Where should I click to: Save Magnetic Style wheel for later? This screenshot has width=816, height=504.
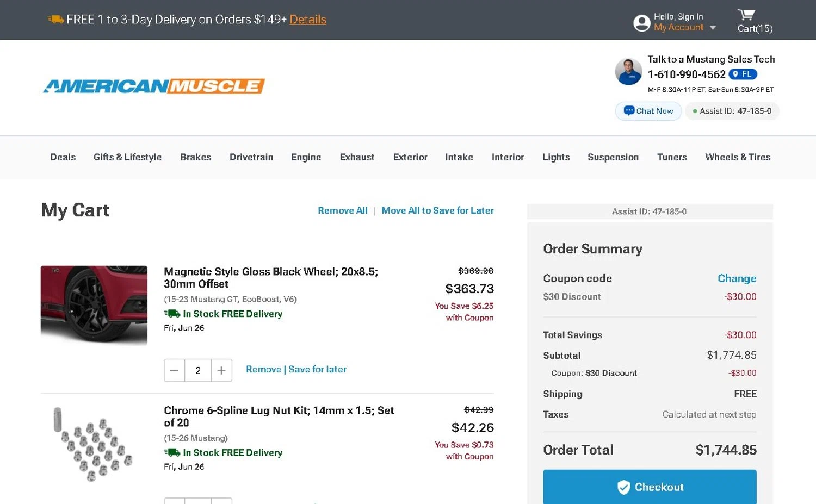pyautogui.click(x=317, y=369)
